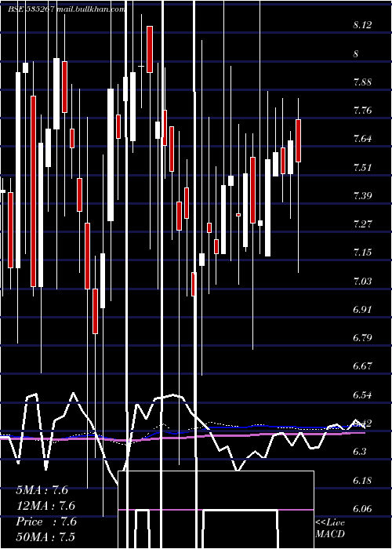Click the 6.67 axis value

click(362, 366)
